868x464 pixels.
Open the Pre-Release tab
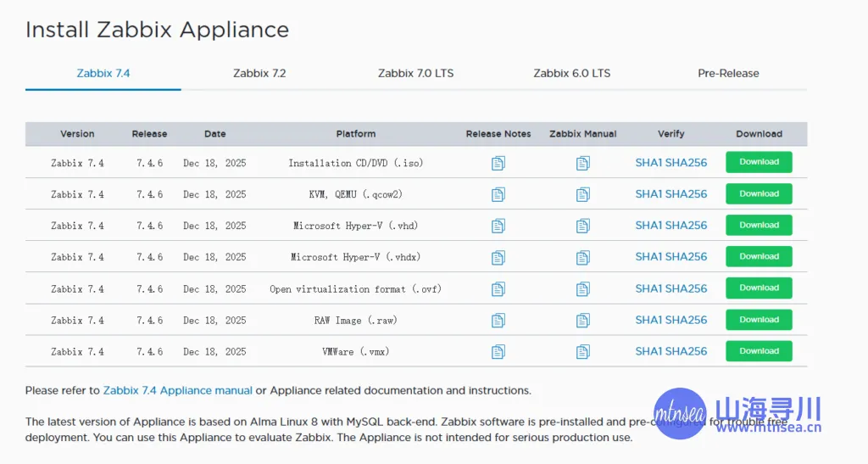(728, 73)
